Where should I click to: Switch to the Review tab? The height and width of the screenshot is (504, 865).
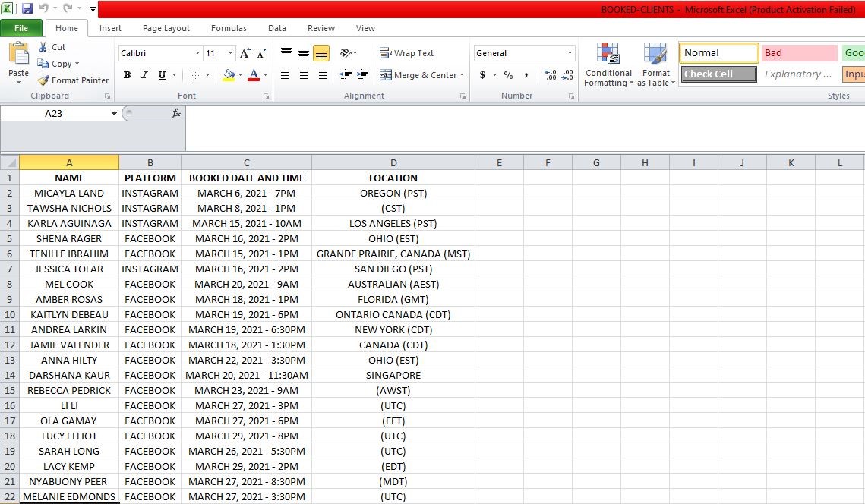click(321, 28)
